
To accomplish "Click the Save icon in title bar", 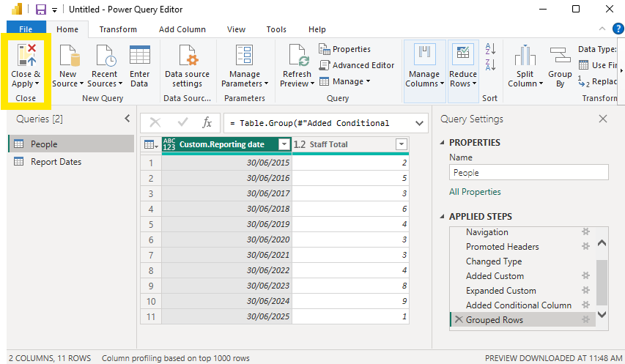I will tap(40, 10).
